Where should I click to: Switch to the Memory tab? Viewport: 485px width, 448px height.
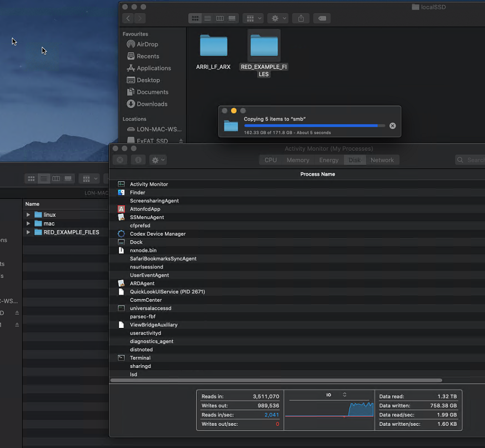pos(298,160)
